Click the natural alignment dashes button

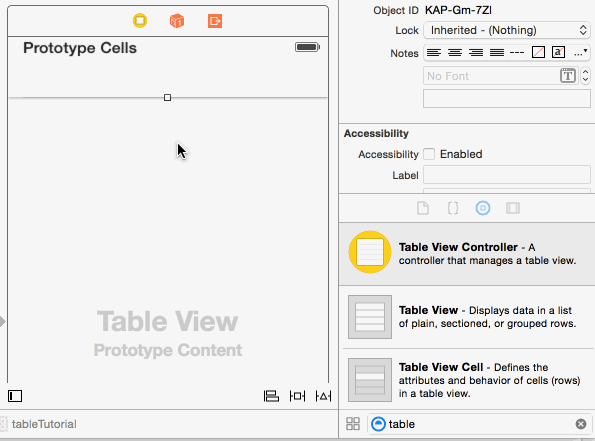coord(517,52)
